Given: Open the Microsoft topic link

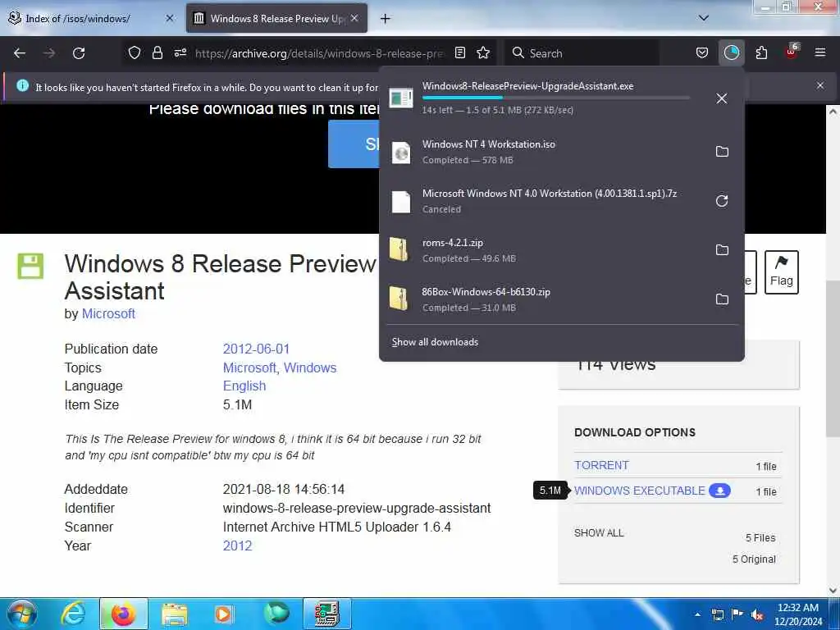Looking at the screenshot, I should [x=249, y=367].
